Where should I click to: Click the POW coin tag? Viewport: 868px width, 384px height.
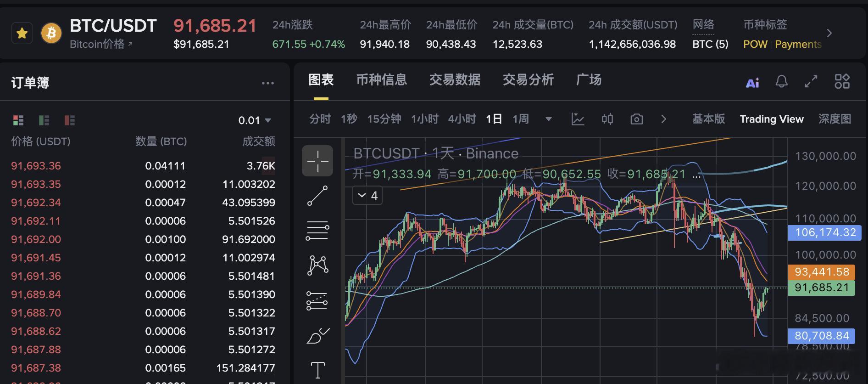tap(755, 44)
